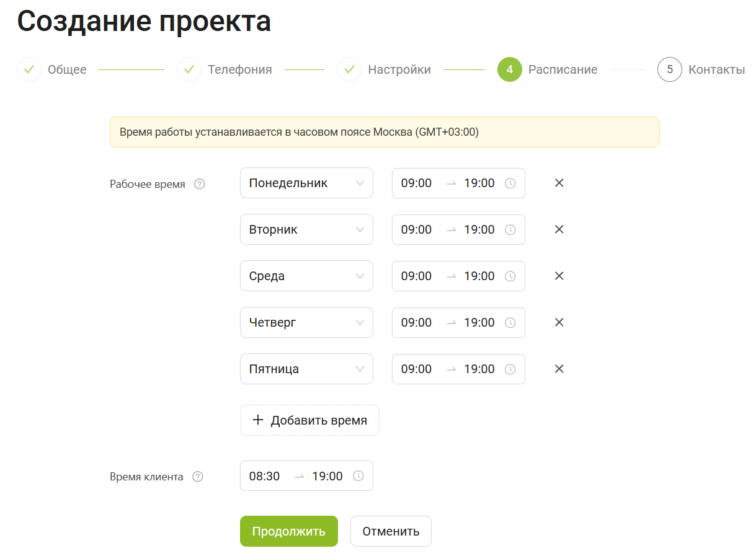Click help icon beside Время клиента
Image resolution: width=756 pixels, height=556 pixels.
pyautogui.click(x=198, y=477)
